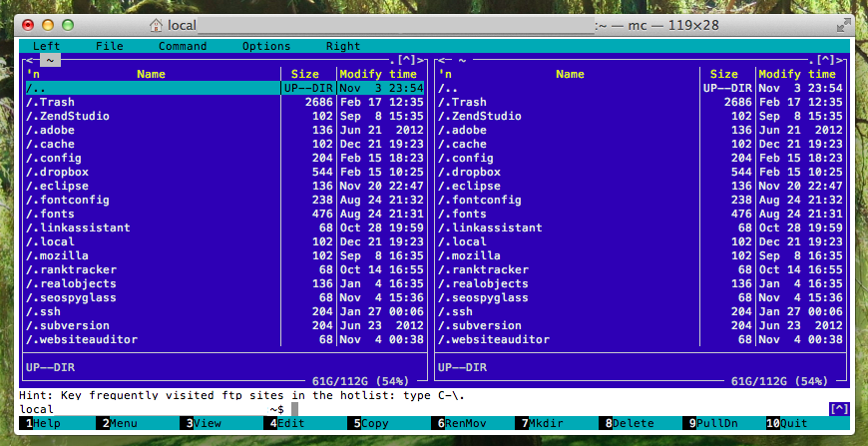
Task: Open right panel's [^] history list
Action: point(825,60)
